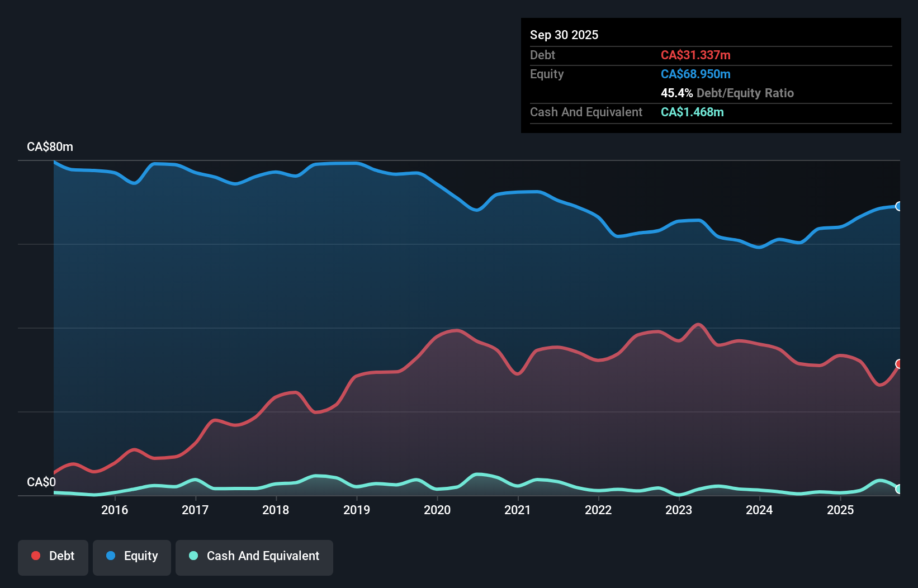Click the red Debt legend dot
This screenshot has height=588, width=918.
36,556
